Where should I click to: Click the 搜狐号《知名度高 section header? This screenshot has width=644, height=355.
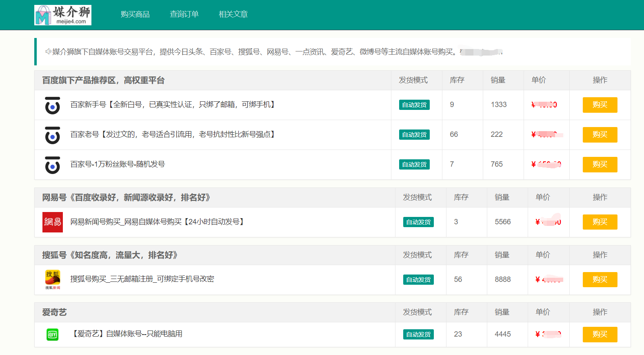[110, 255]
